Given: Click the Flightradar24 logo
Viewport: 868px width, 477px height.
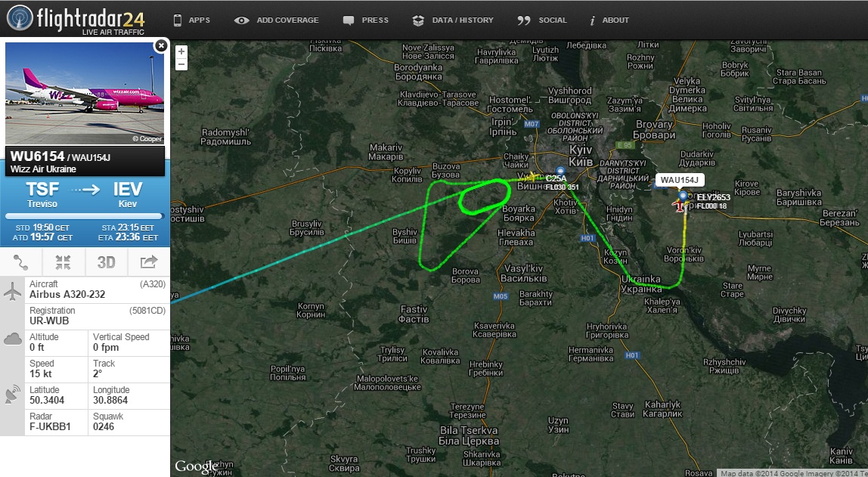Looking at the screenshot, I should pos(76,20).
